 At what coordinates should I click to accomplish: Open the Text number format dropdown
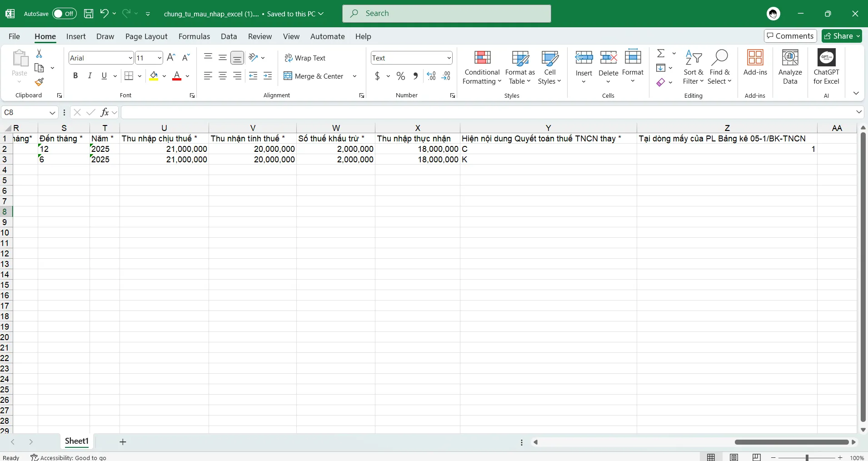(449, 58)
